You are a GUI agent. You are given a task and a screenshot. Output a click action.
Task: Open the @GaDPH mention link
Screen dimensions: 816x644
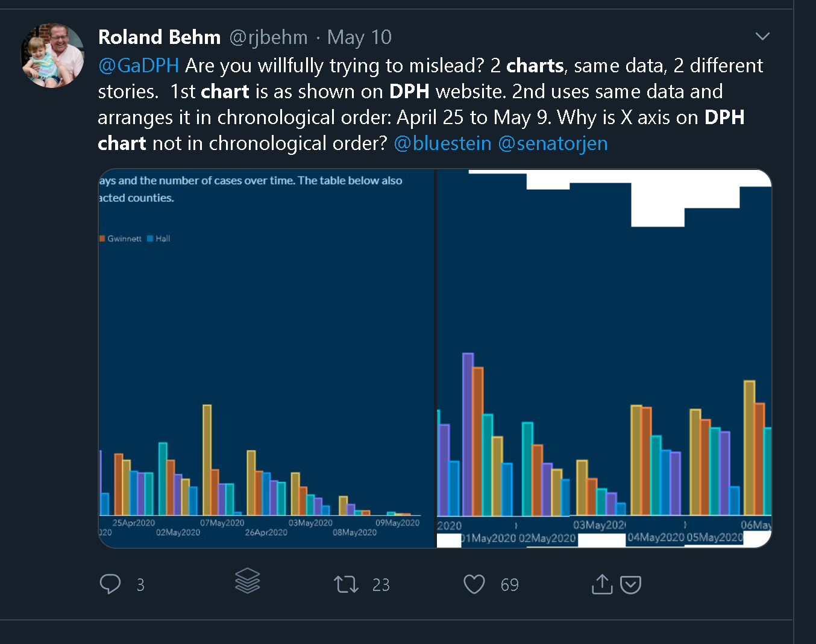coord(139,65)
